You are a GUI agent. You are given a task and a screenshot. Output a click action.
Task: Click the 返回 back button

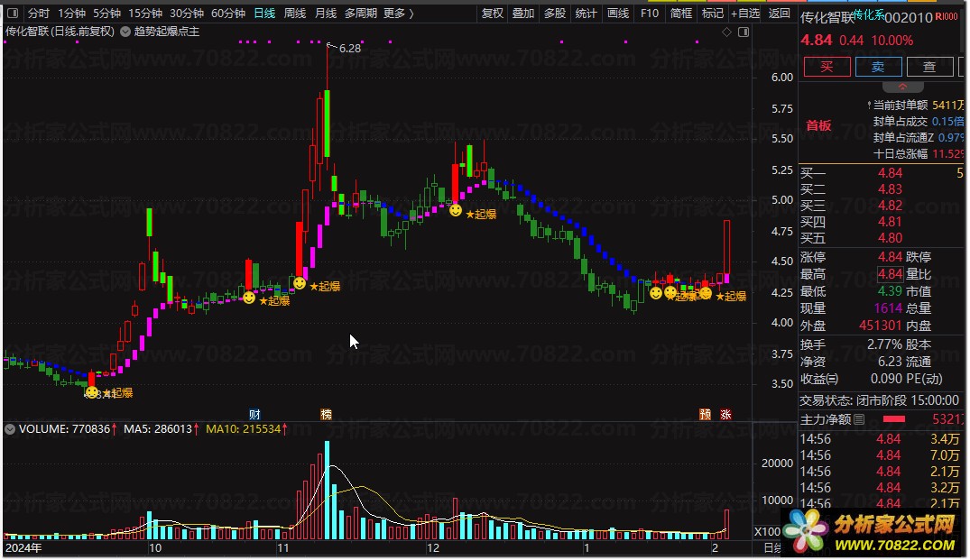(779, 13)
